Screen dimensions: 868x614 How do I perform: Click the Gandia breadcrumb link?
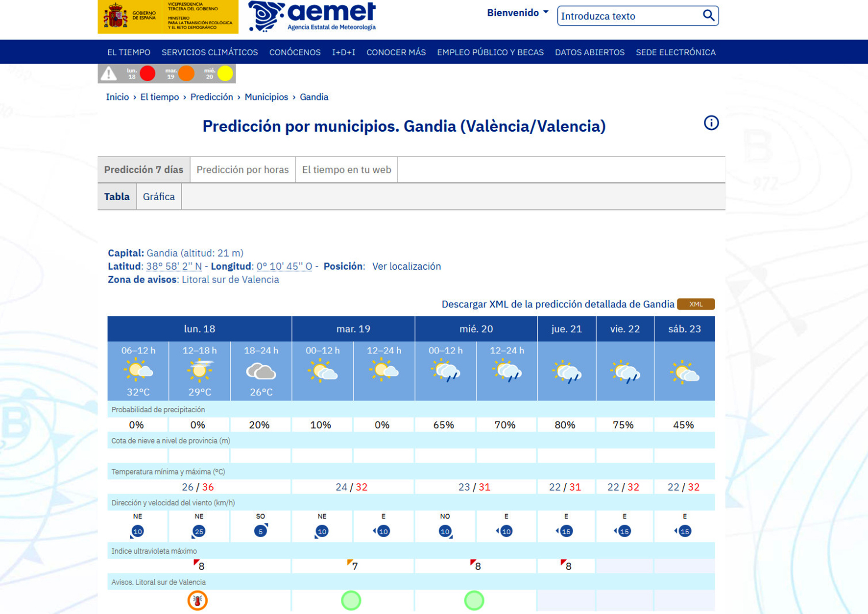[314, 97]
